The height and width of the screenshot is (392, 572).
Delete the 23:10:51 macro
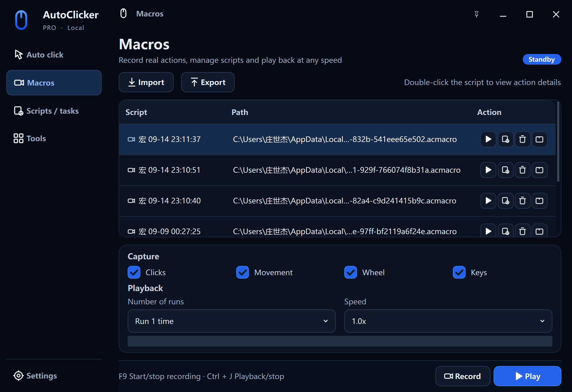(x=522, y=170)
